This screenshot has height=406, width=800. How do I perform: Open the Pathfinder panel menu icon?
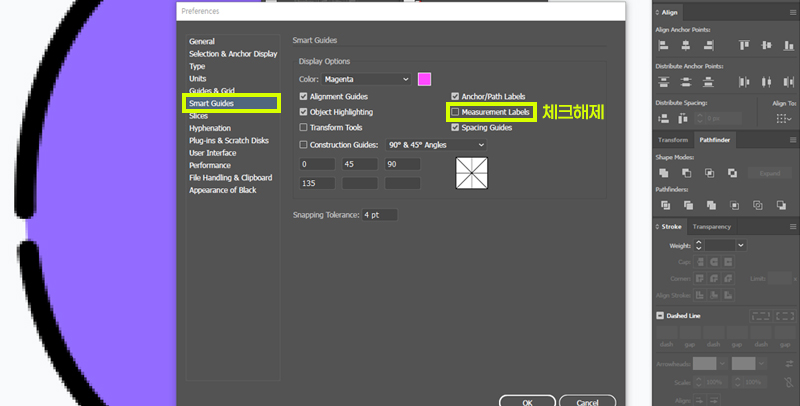click(x=793, y=140)
